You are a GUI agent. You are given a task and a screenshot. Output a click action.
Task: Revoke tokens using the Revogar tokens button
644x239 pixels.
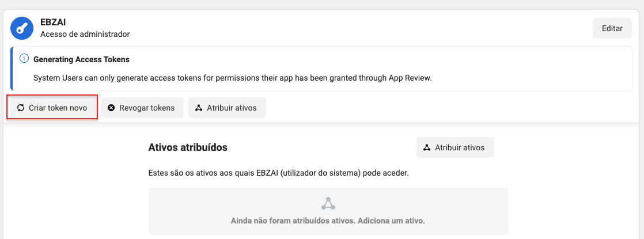tap(142, 108)
